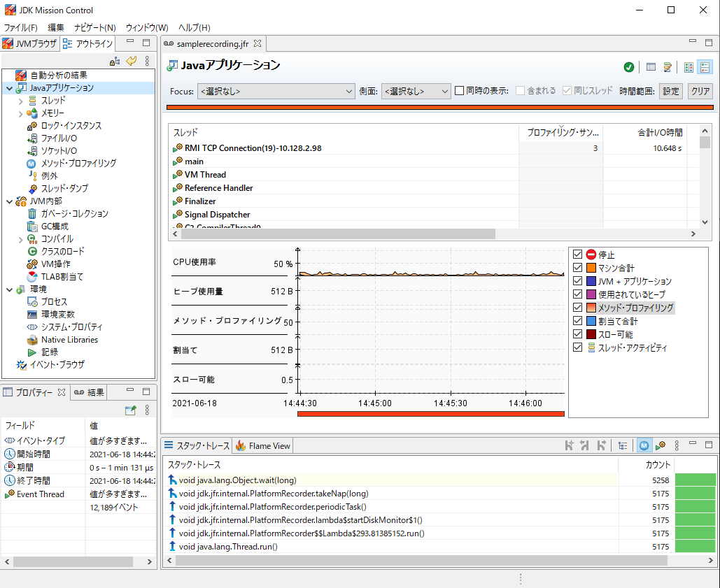This screenshot has width=720, height=588.
Task: Expand スレッド tree node
Action: click(x=21, y=101)
